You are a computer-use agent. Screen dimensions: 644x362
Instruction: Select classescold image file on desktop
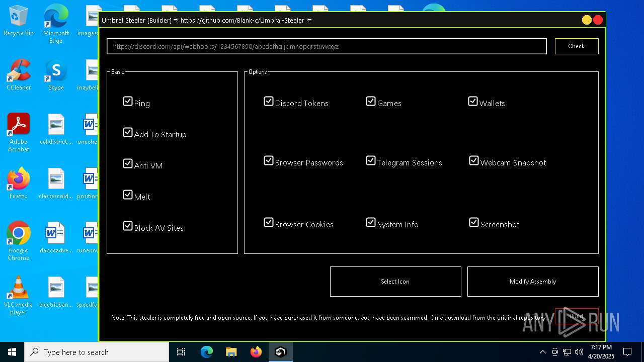coord(56,184)
